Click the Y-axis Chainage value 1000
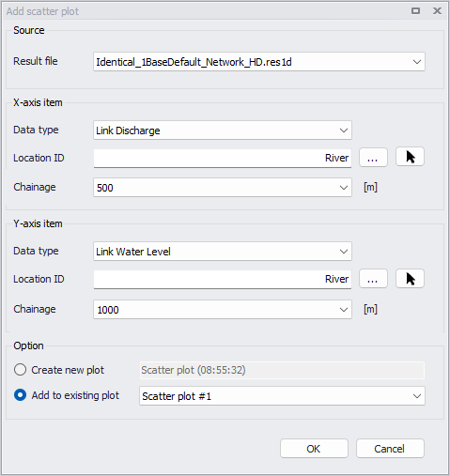450x476 pixels. click(108, 310)
